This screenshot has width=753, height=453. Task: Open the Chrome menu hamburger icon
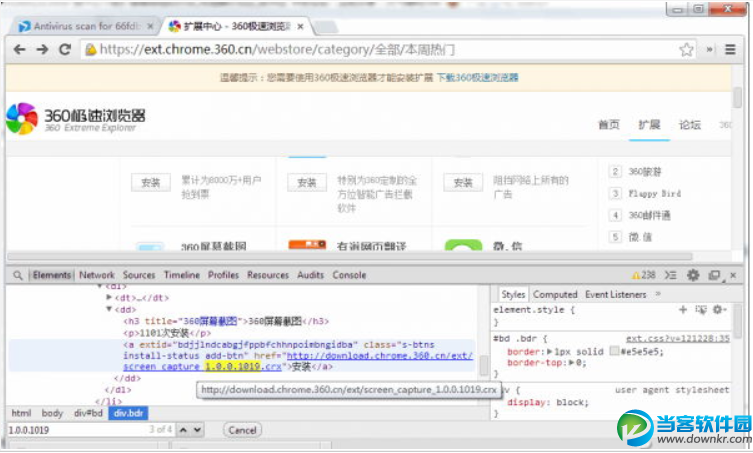click(x=730, y=49)
